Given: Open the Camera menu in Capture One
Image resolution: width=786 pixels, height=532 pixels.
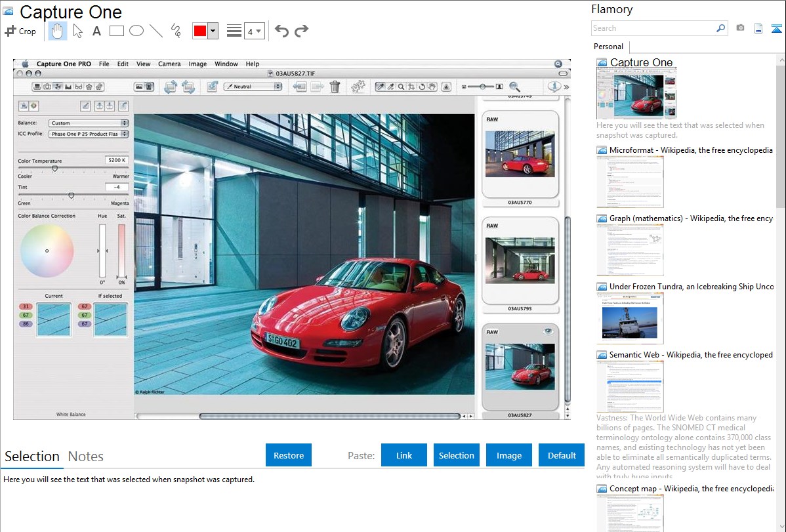Looking at the screenshot, I should click(169, 64).
